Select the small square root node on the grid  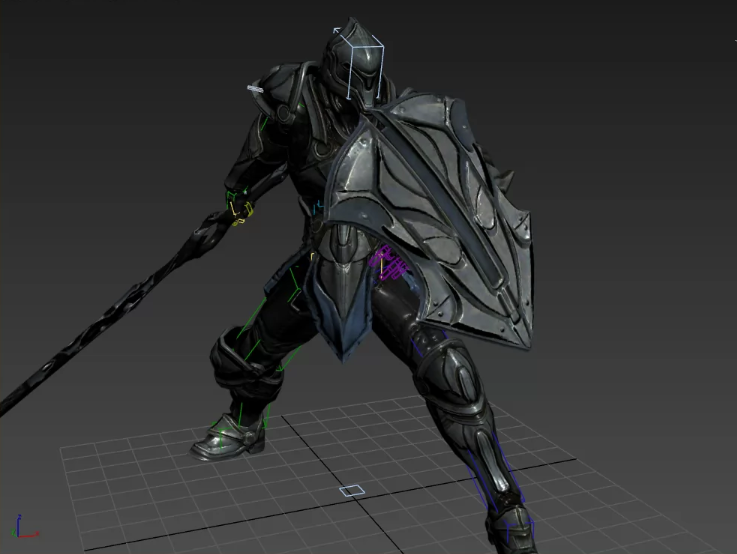click(x=352, y=491)
